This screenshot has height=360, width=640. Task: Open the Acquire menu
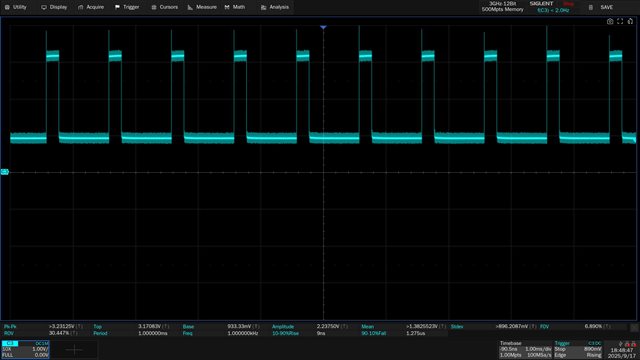pos(91,7)
